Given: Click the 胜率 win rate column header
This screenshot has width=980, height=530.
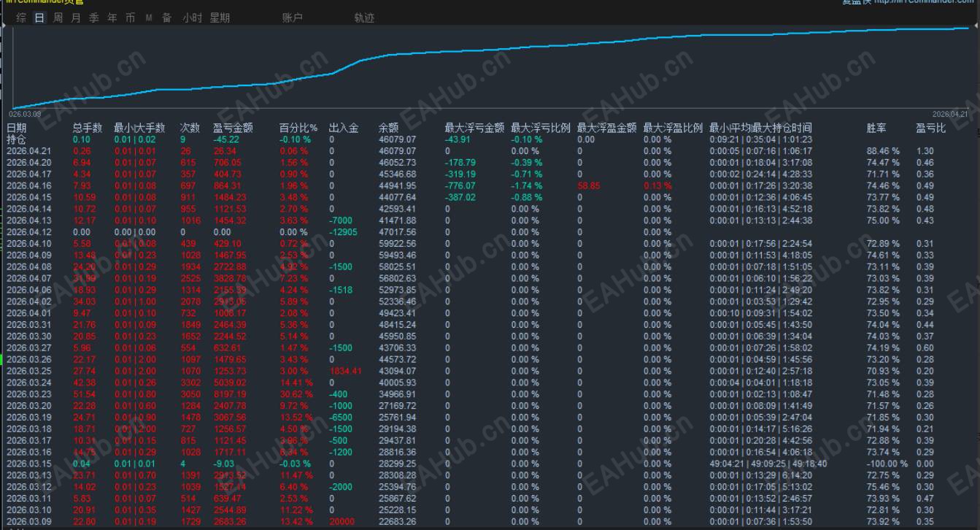Looking at the screenshot, I should 876,128.
